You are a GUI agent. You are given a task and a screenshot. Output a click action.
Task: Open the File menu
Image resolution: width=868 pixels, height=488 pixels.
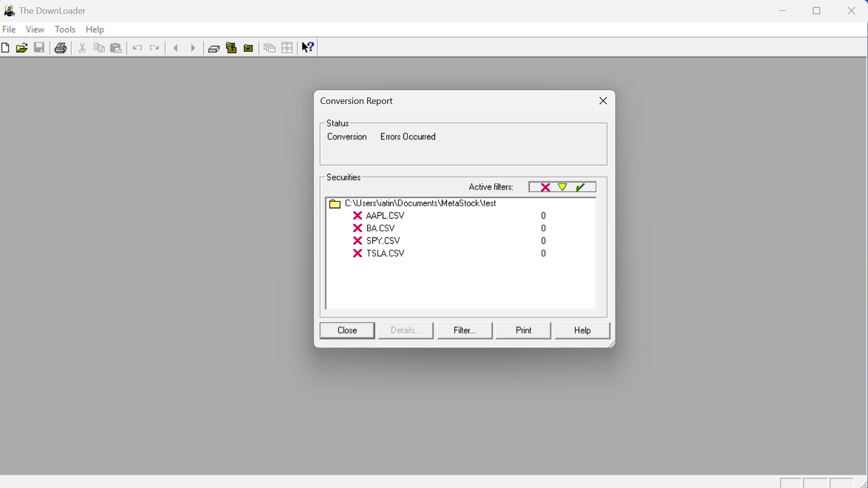9,30
